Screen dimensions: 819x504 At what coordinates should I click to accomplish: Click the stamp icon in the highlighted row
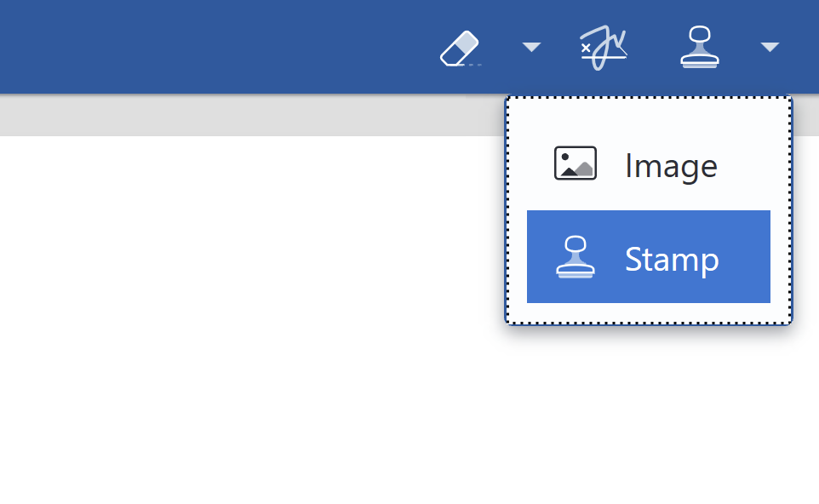(575, 257)
